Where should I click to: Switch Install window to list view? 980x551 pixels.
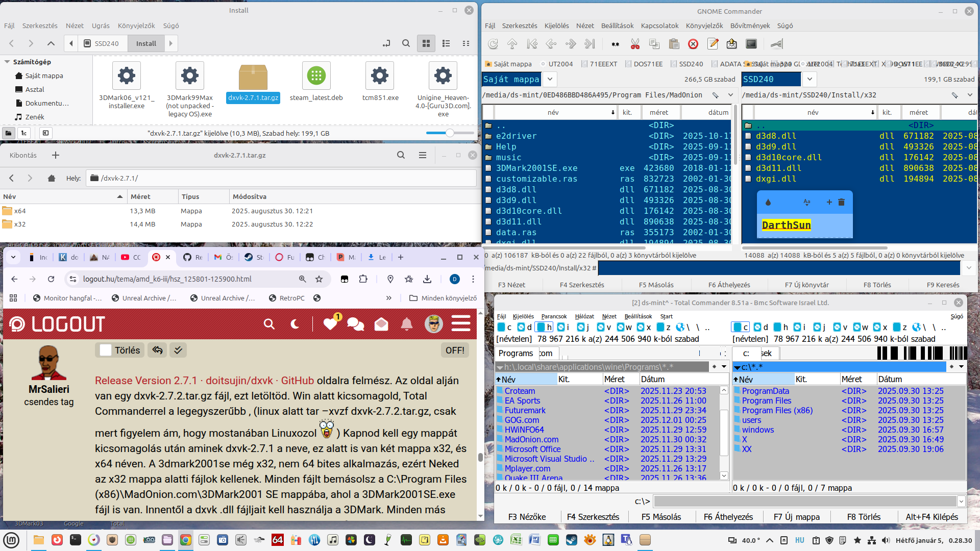pyautogui.click(x=446, y=43)
